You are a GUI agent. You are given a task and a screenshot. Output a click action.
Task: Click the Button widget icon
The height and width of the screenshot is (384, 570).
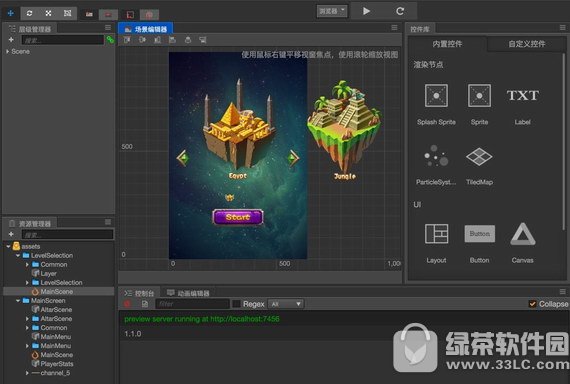click(479, 234)
